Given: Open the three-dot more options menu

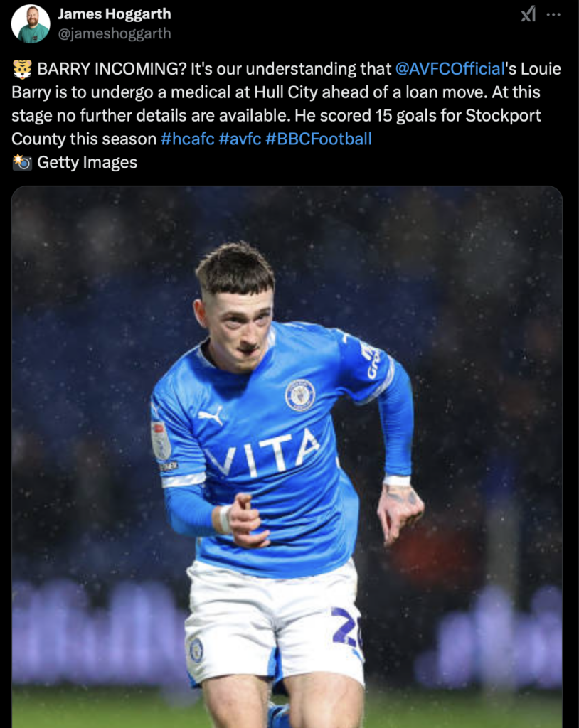Looking at the screenshot, I should coord(553,14).
